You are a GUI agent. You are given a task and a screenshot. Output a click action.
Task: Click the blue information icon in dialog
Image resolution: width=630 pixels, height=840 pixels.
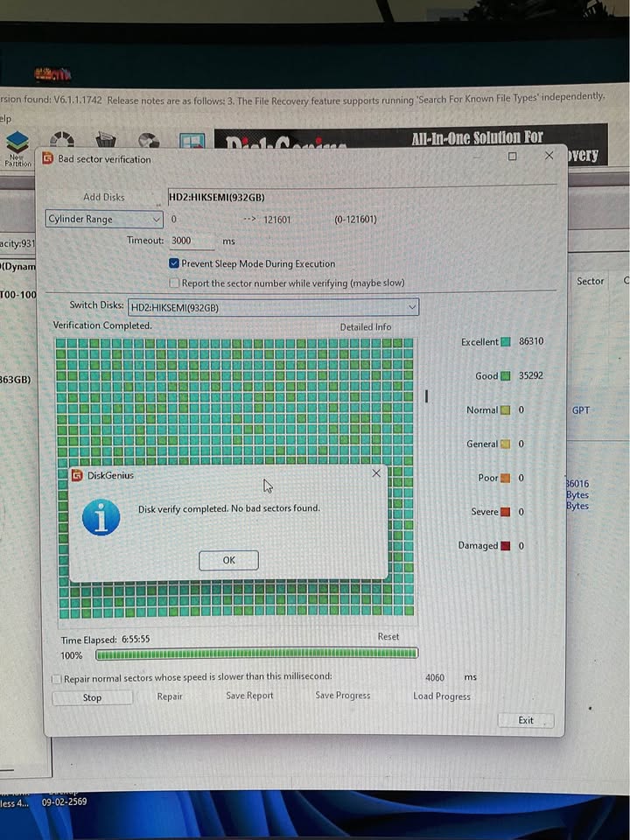[101, 517]
